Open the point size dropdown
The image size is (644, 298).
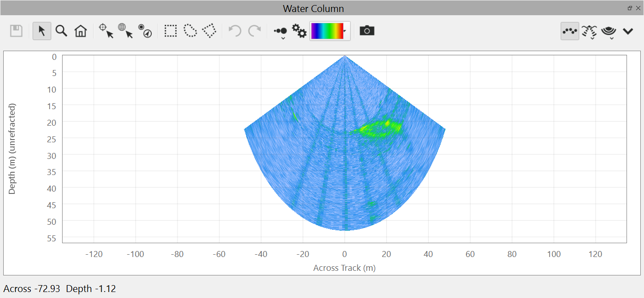(x=281, y=32)
